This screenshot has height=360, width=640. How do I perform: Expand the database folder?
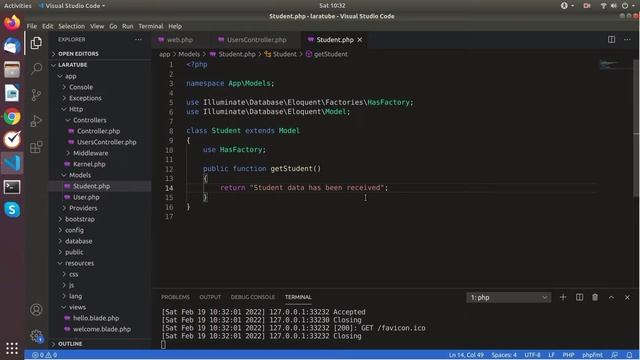[x=78, y=241]
